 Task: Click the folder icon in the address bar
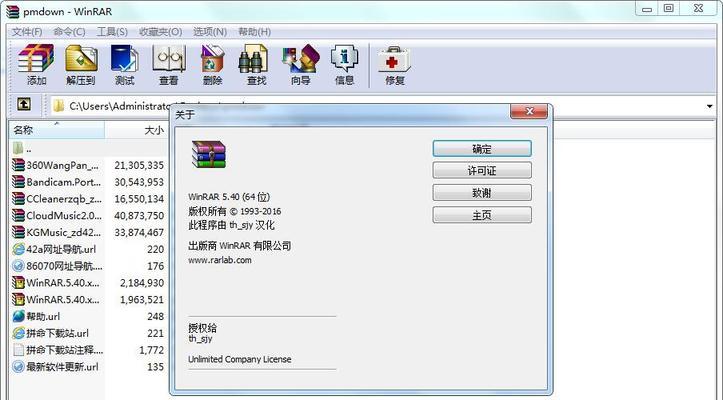click(59, 106)
